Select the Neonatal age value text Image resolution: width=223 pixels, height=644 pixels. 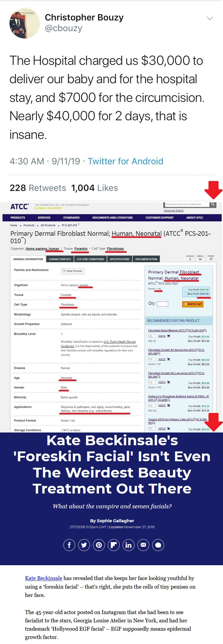coord(66,378)
